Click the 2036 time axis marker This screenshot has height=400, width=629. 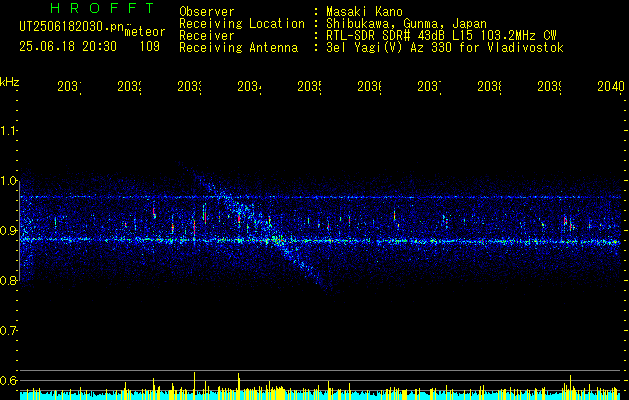[369, 86]
